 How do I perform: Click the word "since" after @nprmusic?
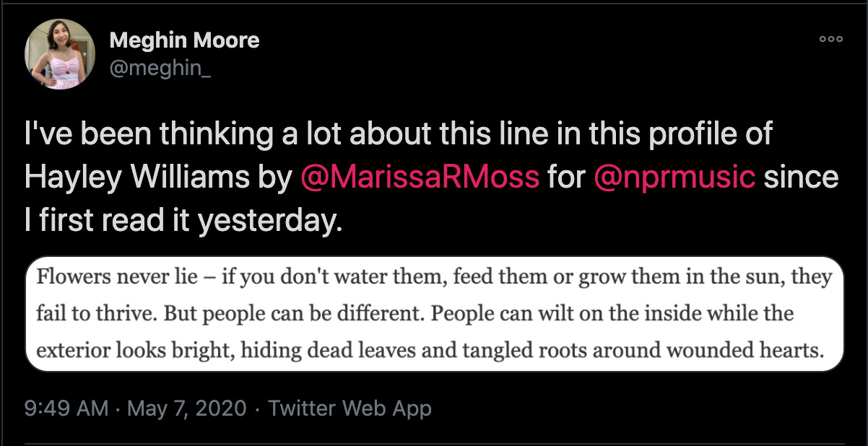click(x=801, y=178)
